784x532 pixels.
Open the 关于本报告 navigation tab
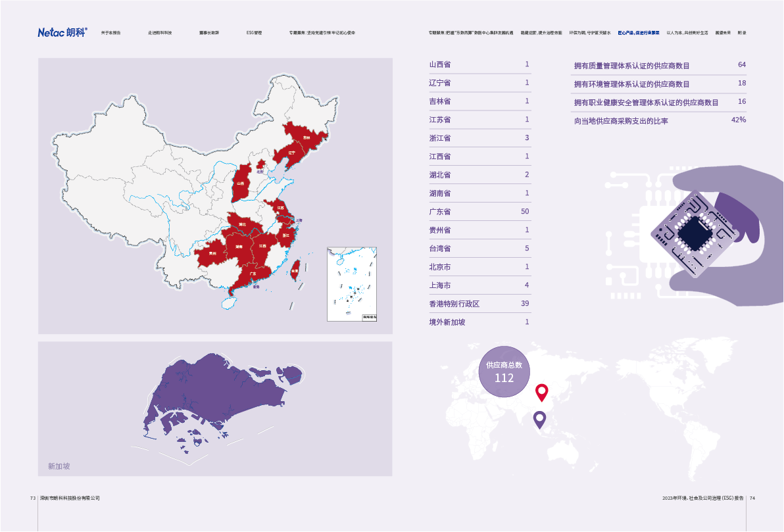[110, 32]
